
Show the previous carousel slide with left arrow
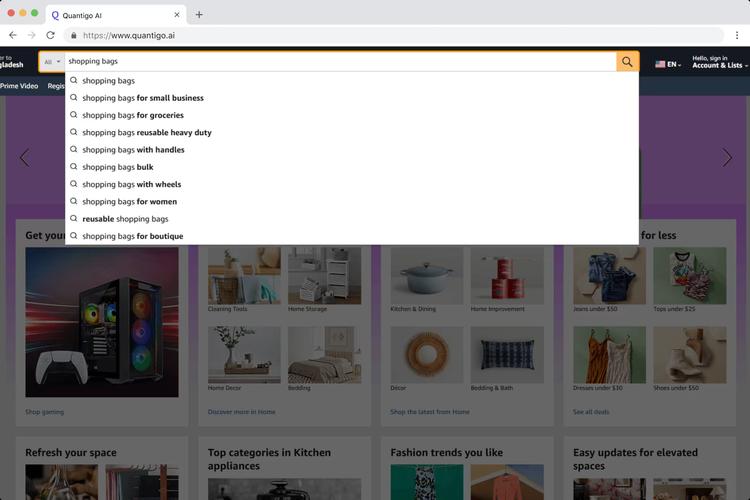(x=25, y=157)
